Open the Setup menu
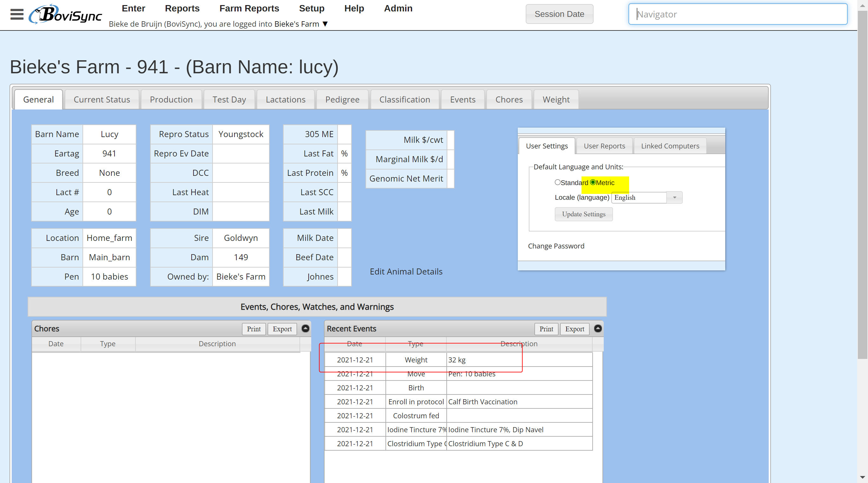The image size is (868, 483). coord(312,8)
